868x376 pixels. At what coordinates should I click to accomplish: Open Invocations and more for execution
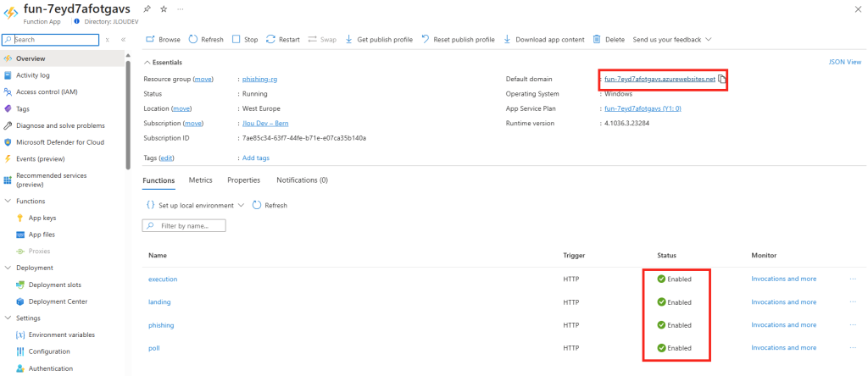tap(784, 279)
